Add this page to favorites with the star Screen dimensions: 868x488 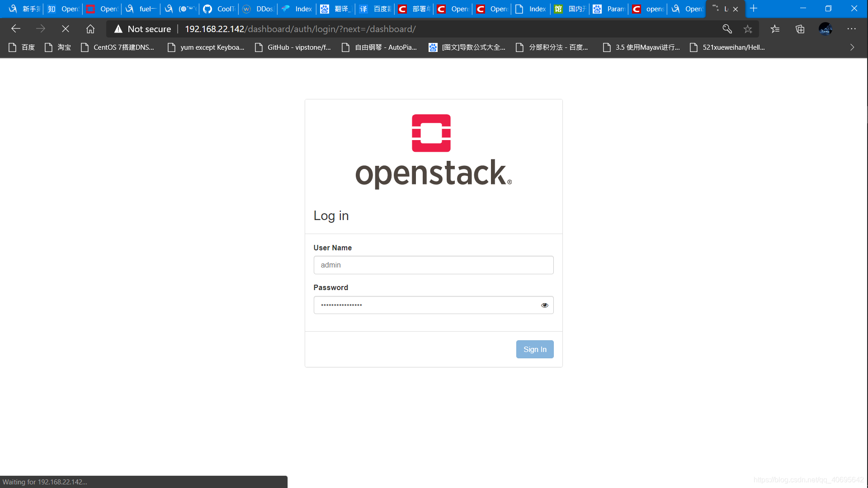coord(748,29)
